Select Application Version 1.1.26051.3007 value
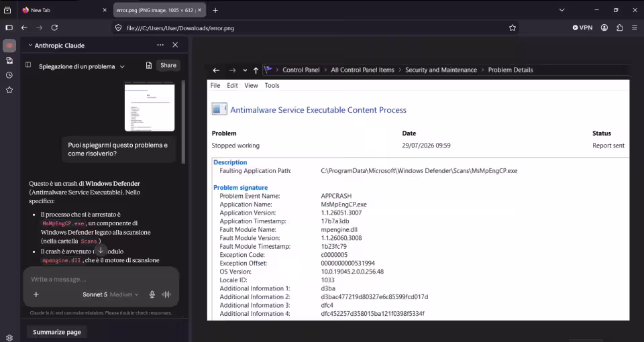The width and height of the screenshot is (644, 342). pyautogui.click(x=341, y=213)
